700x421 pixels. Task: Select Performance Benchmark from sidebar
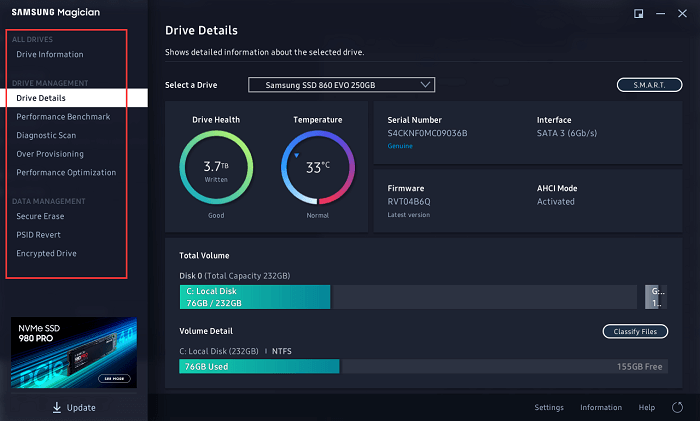(x=63, y=117)
